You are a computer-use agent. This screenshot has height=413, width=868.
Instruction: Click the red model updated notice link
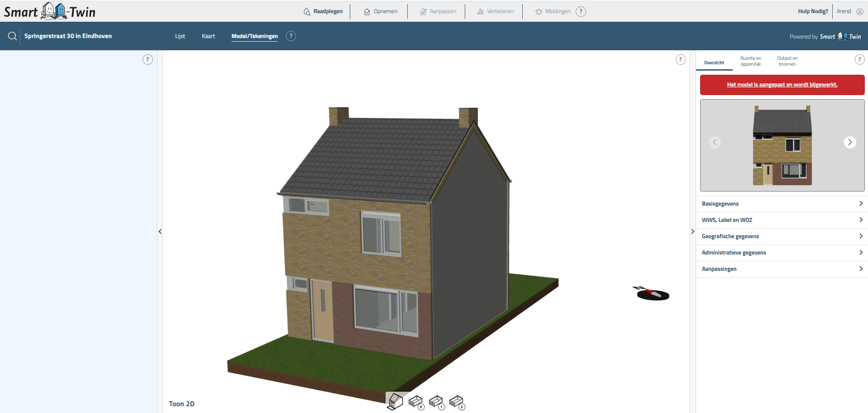782,85
